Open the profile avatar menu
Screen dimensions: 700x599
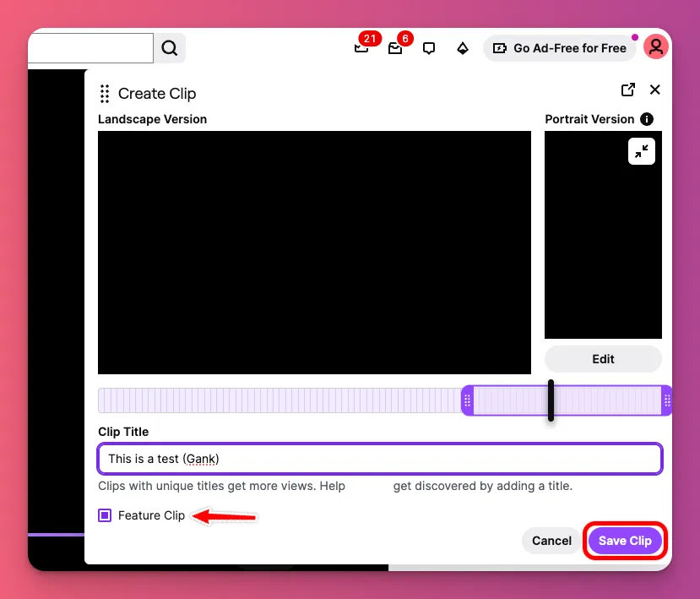(x=656, y=46)
